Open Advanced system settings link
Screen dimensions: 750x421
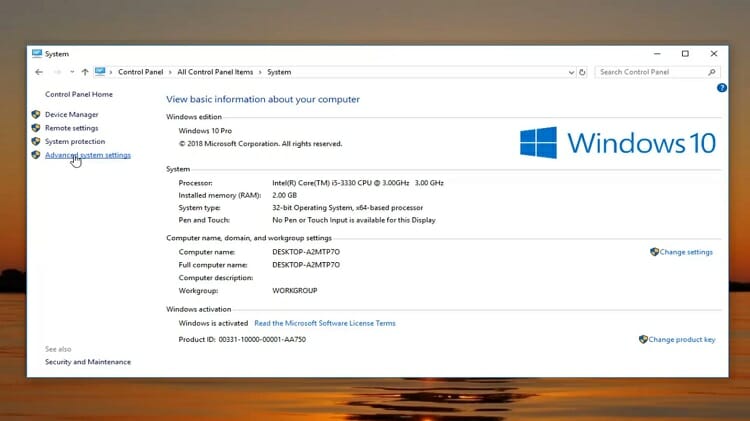pyautogui.click(x=88, y=155)
